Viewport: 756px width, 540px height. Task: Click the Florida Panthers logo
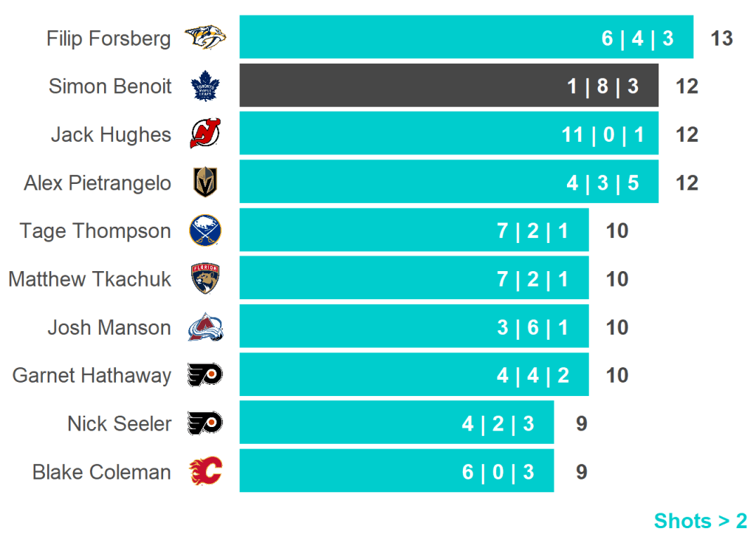[205, 279]
